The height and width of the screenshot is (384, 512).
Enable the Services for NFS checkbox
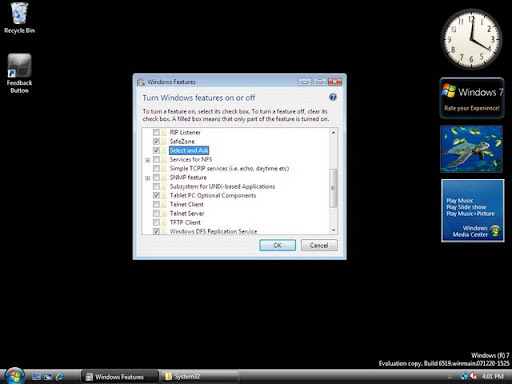pyautogui.click(x=156, y=159)
